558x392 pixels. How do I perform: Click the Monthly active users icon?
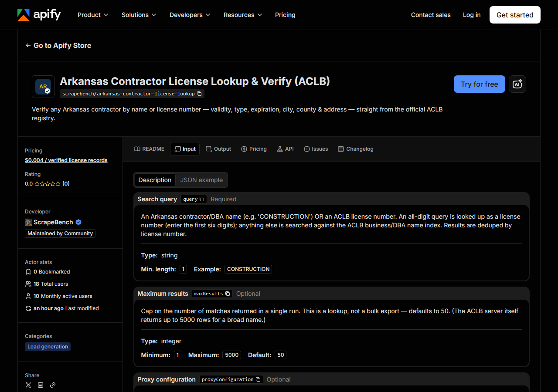pos(28,296)
